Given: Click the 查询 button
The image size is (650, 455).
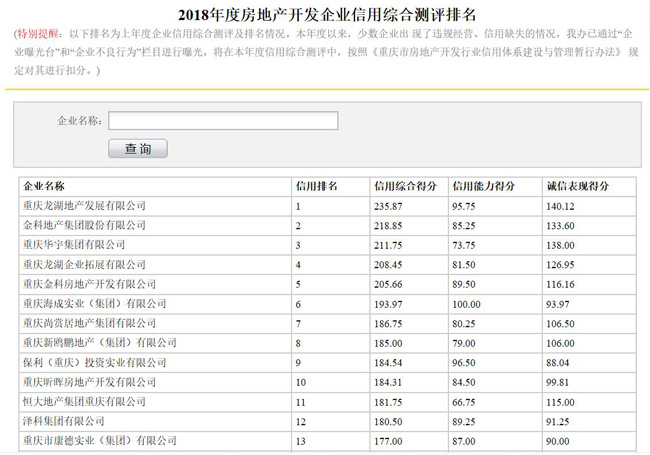Looking at the screenshot, I should coord(138,148).
